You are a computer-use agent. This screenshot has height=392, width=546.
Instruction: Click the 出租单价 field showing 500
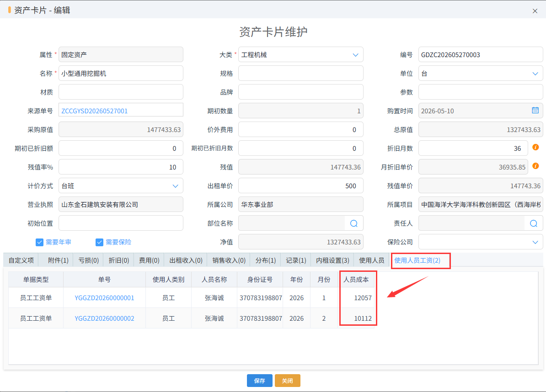point(301,186)
